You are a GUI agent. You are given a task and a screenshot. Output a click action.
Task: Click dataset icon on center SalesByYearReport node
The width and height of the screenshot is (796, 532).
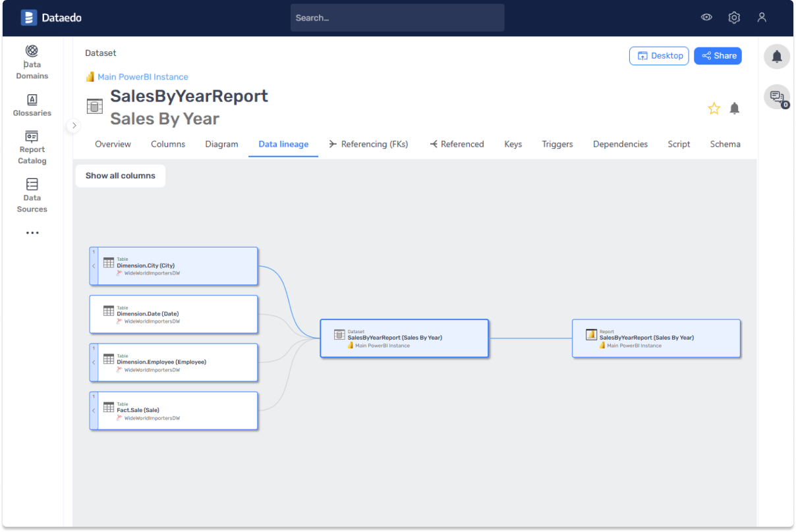tap(339, 334)
